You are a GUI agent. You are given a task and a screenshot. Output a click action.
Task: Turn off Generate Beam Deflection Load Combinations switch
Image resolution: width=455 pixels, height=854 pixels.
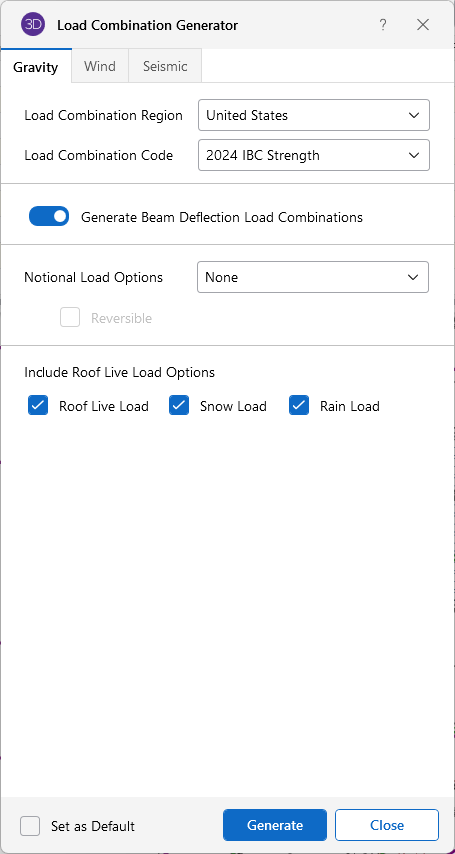(49, 216)
